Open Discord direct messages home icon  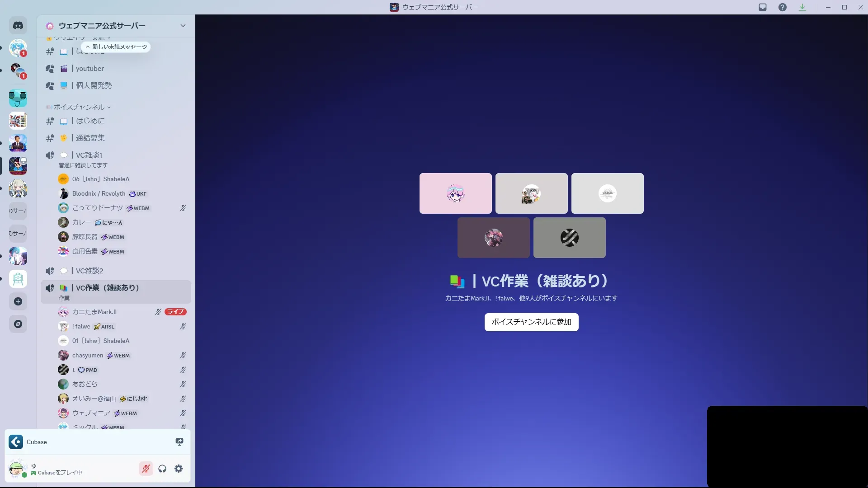[x=18, y=26]
